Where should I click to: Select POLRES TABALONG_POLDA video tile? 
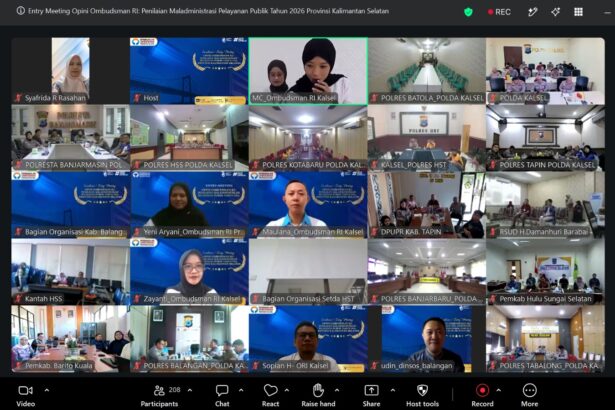[546, 339]
